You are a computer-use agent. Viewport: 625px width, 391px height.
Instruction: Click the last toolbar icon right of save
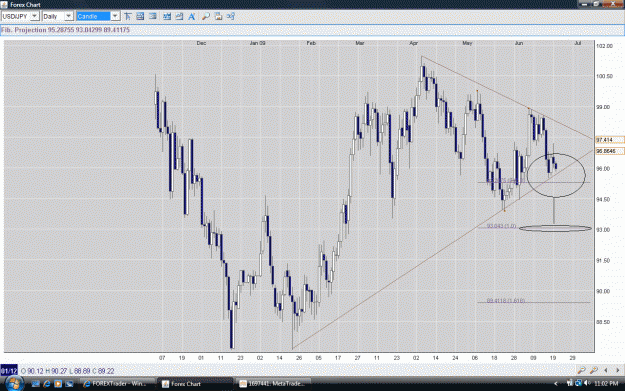(230, 16)
